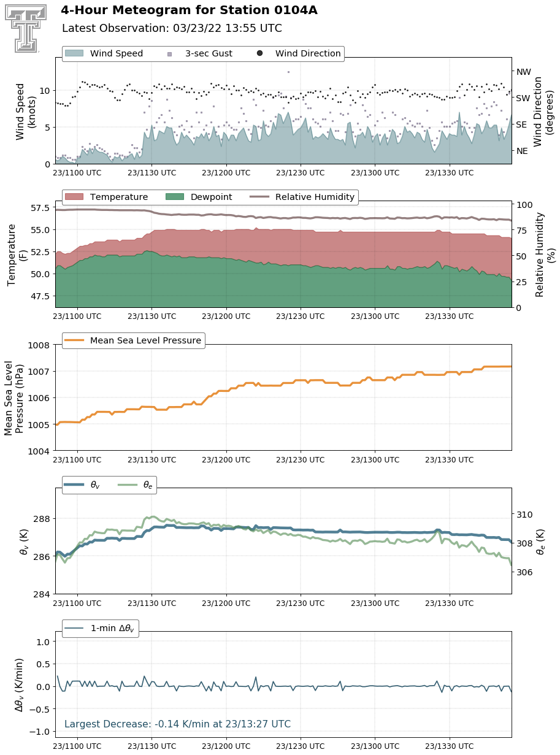The width and height of the screenshot is (560, 755).
Task: Click the blue θv legend line sample
Action: click(74, 485)
